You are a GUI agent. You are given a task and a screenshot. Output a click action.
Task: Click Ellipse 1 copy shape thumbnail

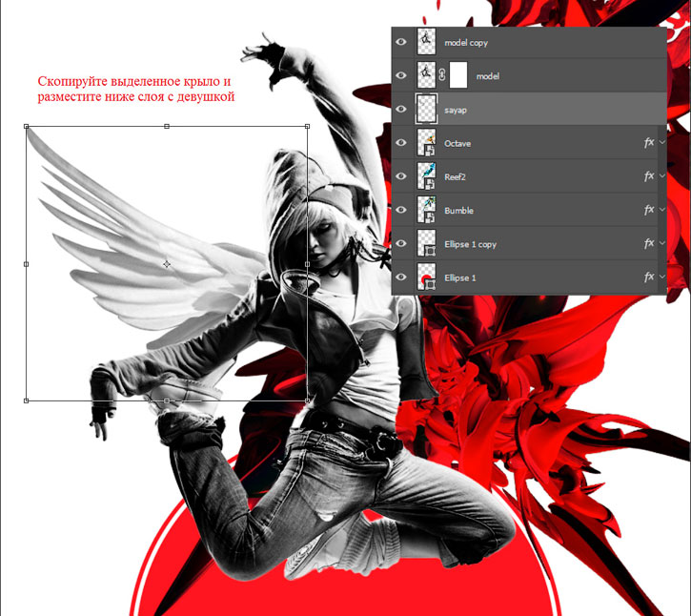[426, 243]
